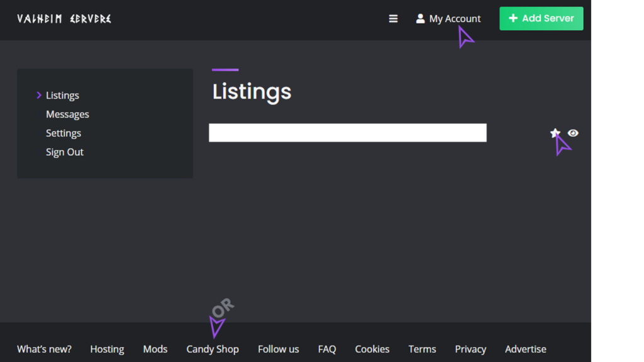This screenshot has height=362, width=644.
Task: Open the Candy Shop footer link
Action: [x=213, y=349]
